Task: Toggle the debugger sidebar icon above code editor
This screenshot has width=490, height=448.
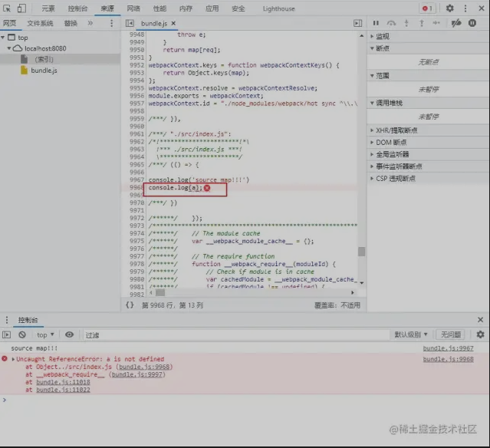Action: [358, 23]
